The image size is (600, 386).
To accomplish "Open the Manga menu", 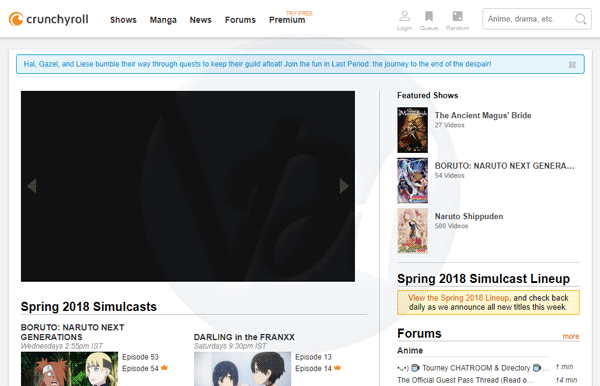I will click(x=163, y=20).
